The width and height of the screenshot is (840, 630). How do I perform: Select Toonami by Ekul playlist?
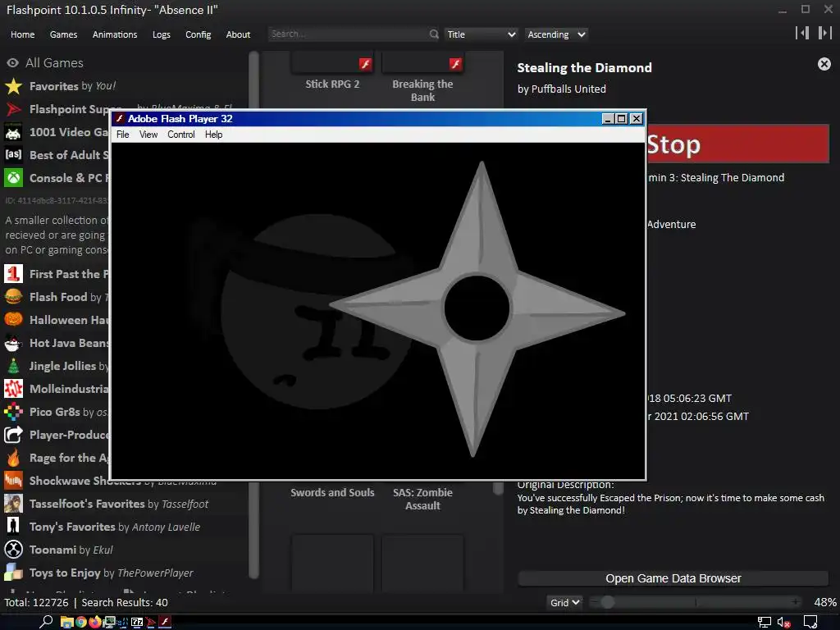(x=71, y=550)
